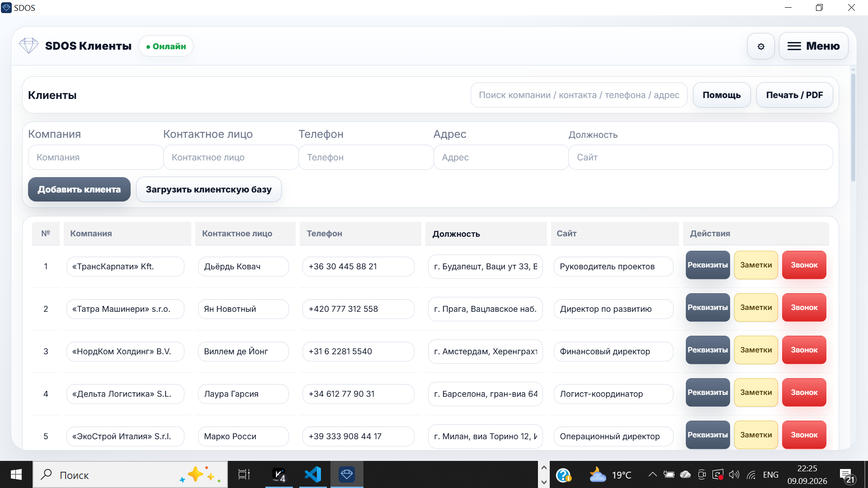Switch ENG input language indicator
This screenshot has width=868, height=488.
pyautogui.click(x=771, y=474)
